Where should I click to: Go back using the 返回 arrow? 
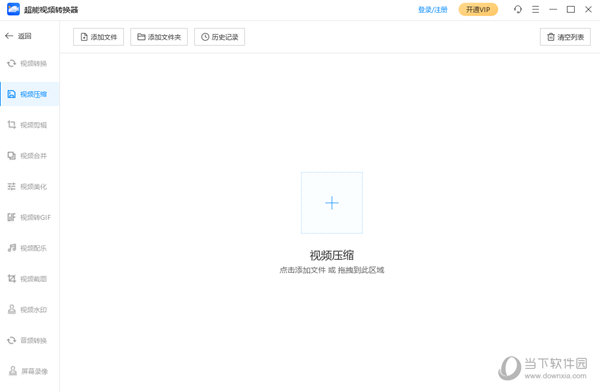(18, 36)
